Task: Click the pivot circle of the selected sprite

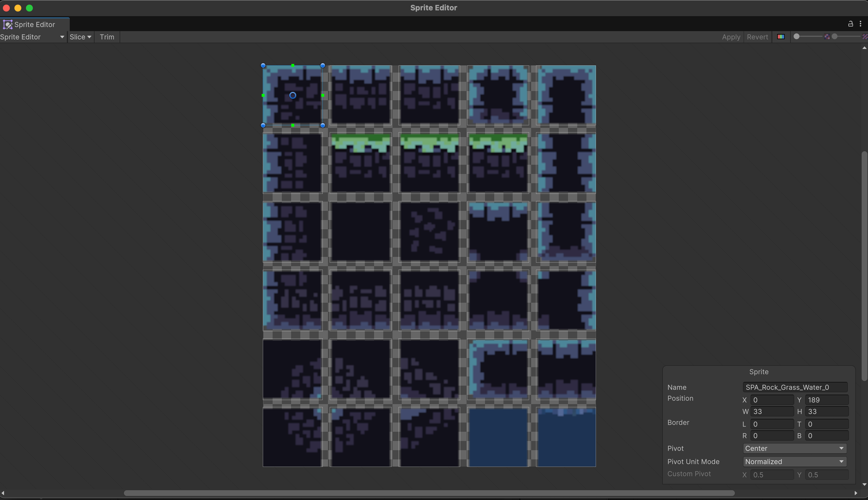Action: click(x=292, y=95)
